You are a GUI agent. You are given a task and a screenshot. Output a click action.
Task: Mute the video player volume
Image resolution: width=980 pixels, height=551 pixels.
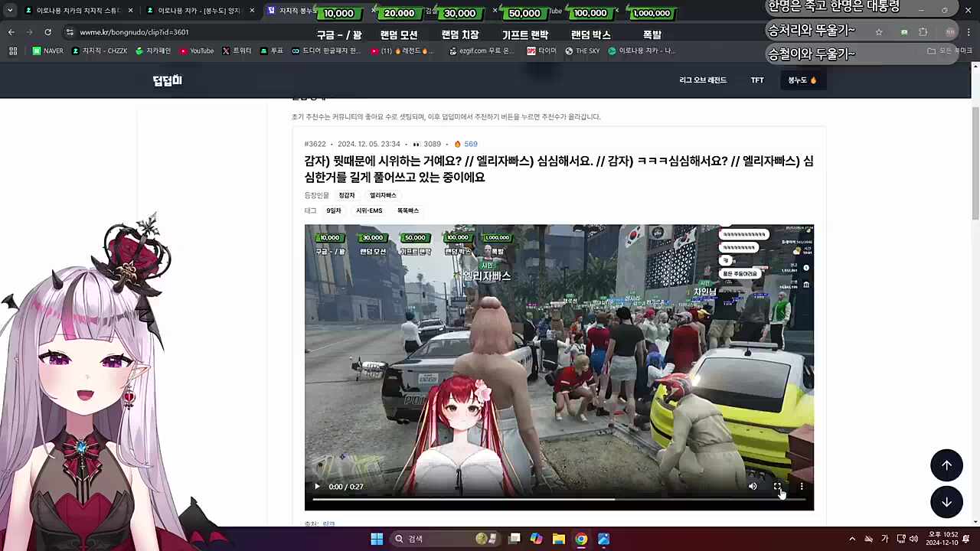[x=753, y=487]
